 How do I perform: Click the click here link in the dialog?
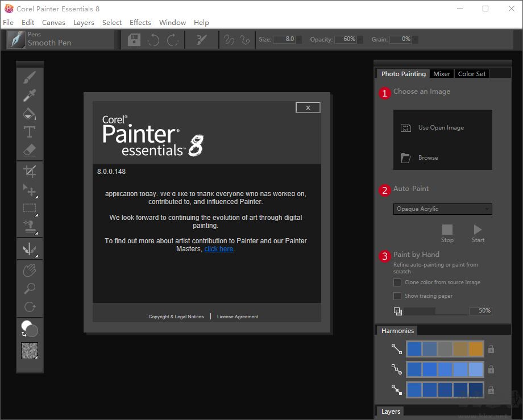[219, 248]
